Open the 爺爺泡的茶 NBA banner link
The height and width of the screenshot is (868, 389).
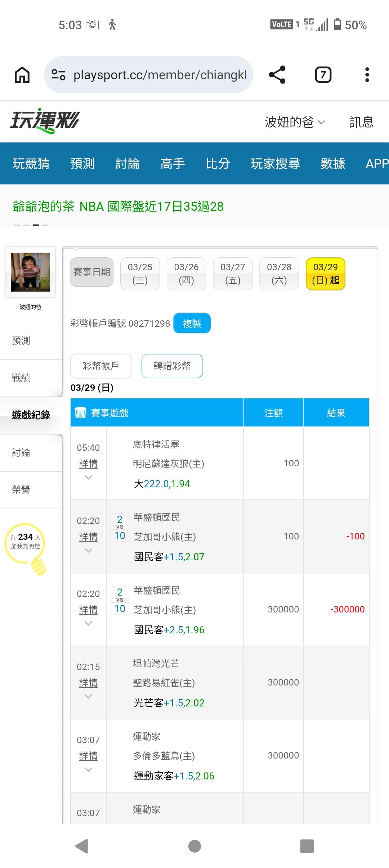click(118, 207)
